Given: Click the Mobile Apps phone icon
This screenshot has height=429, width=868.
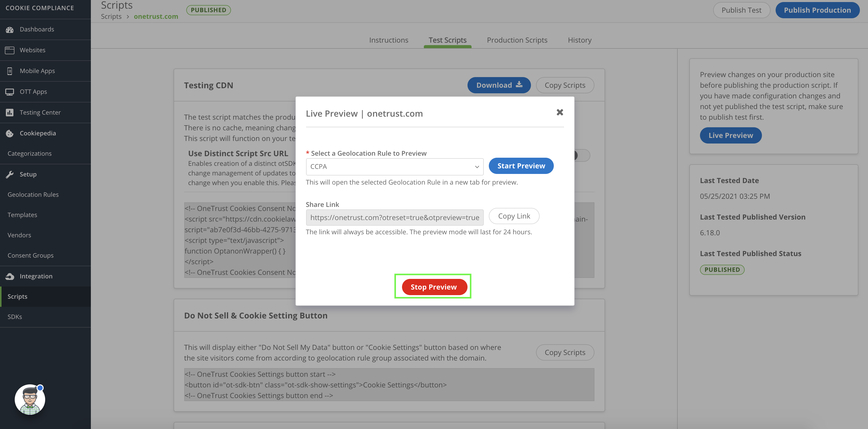Looking at the screenshot, I should [10, 71].
